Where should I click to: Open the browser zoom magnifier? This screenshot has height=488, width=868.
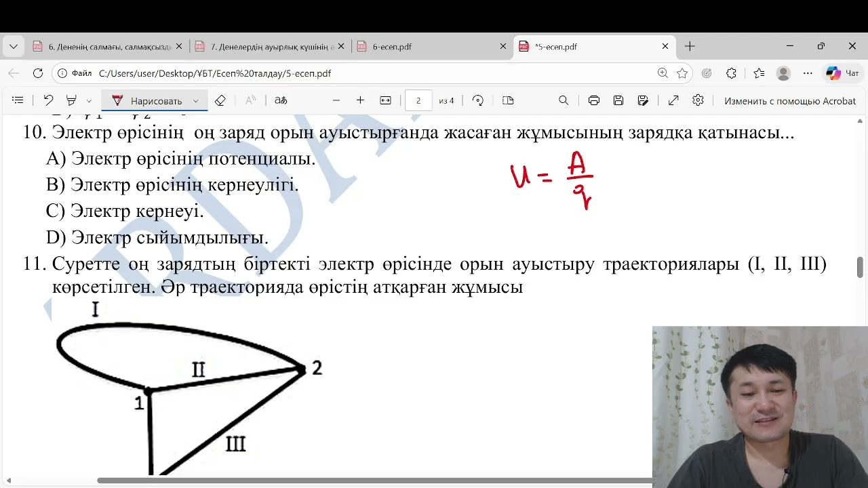663,73
